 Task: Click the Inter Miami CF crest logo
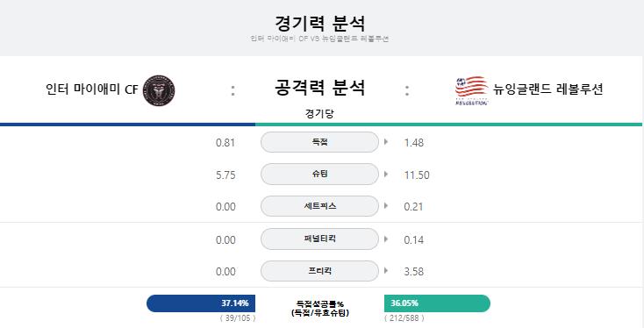(x=159, y=90)
